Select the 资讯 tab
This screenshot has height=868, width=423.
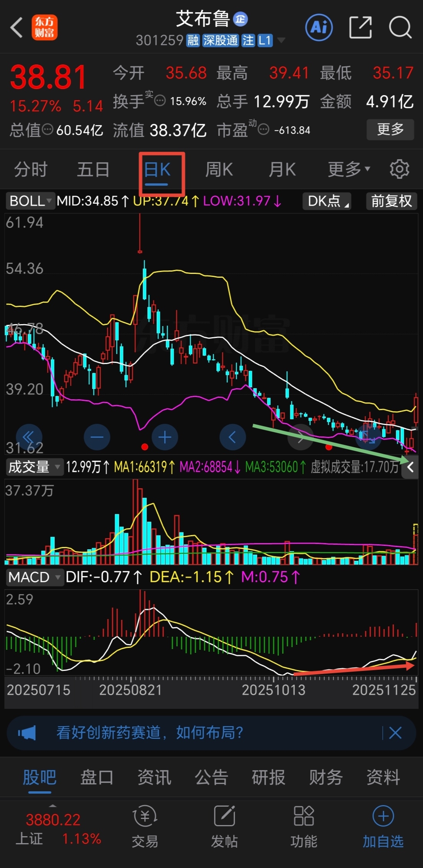point(154,778)
